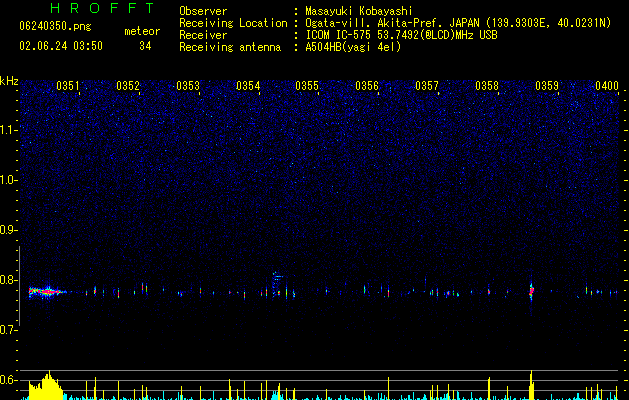
Task: Select the meteor count value 34
Action: point(145,46)
